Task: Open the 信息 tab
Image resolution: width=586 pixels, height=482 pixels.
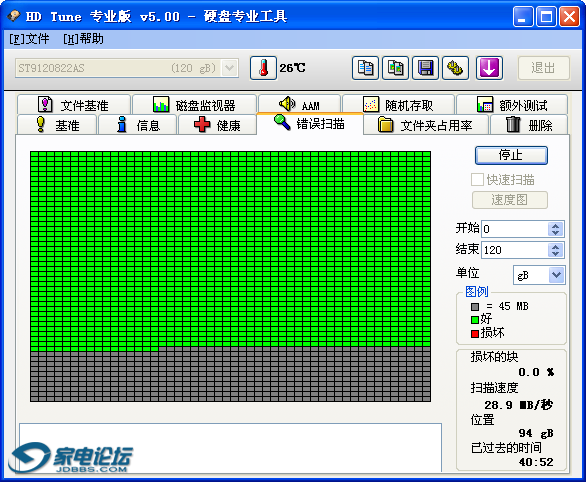Action: (137, 125)
